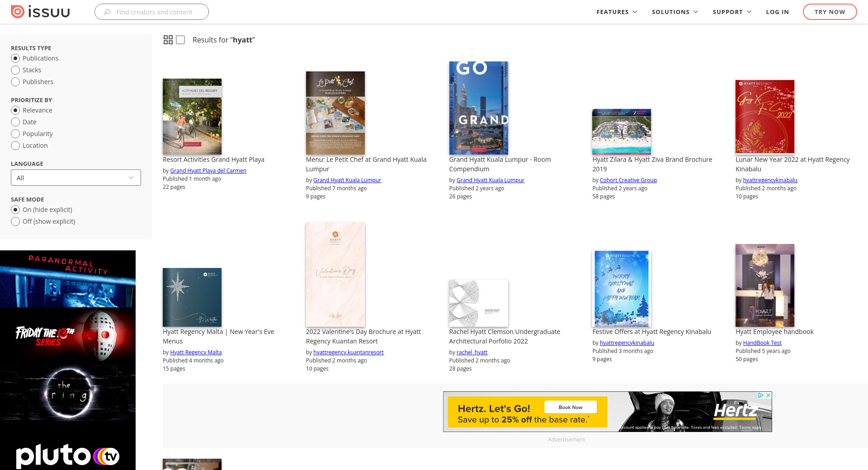The height and width of the screenshot is (470, 868).
Task: Open Hyatt Employee handbook cover thumbnail
Action: [764, 285]
